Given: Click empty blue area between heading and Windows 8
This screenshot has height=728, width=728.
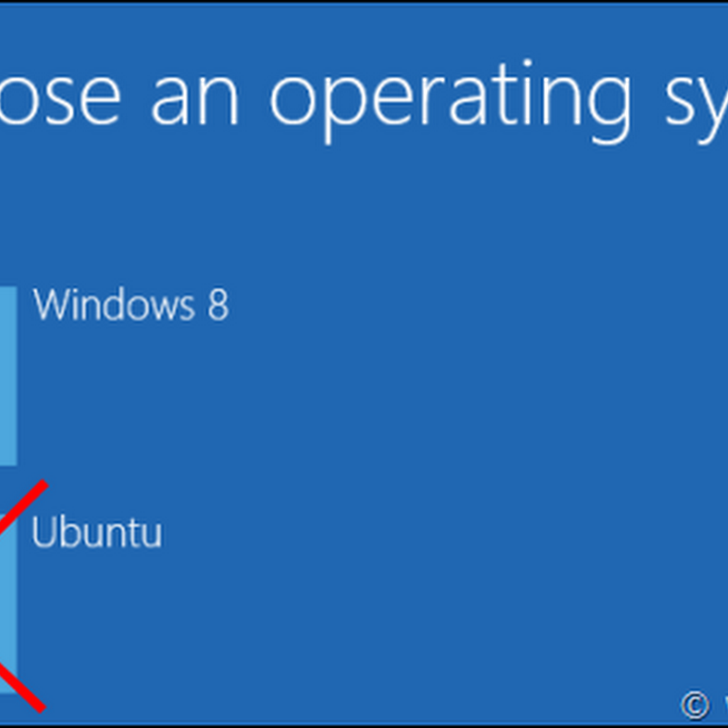Looking at the screenshot, I should (x=364, y=209).
